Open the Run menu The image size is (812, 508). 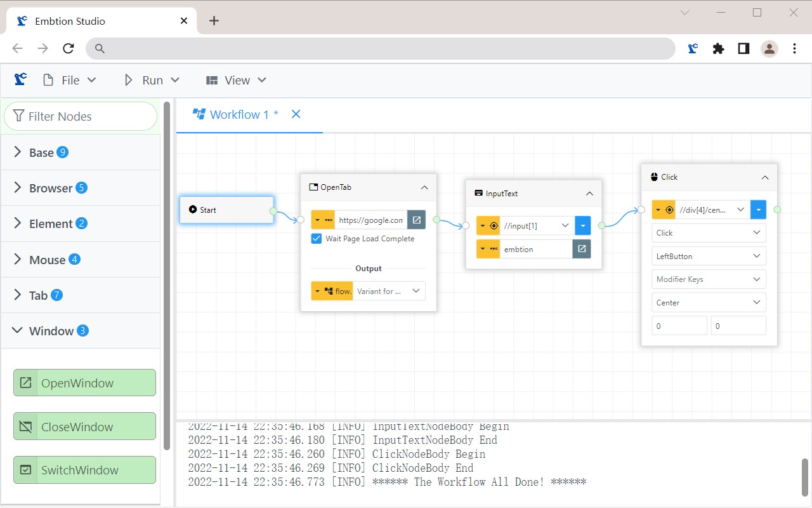[152, 80]
